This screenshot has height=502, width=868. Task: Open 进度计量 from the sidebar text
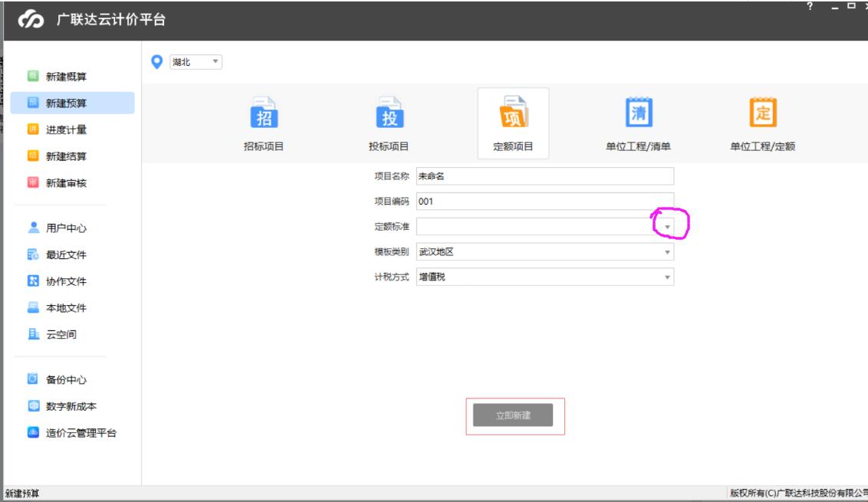coord(67,130)
